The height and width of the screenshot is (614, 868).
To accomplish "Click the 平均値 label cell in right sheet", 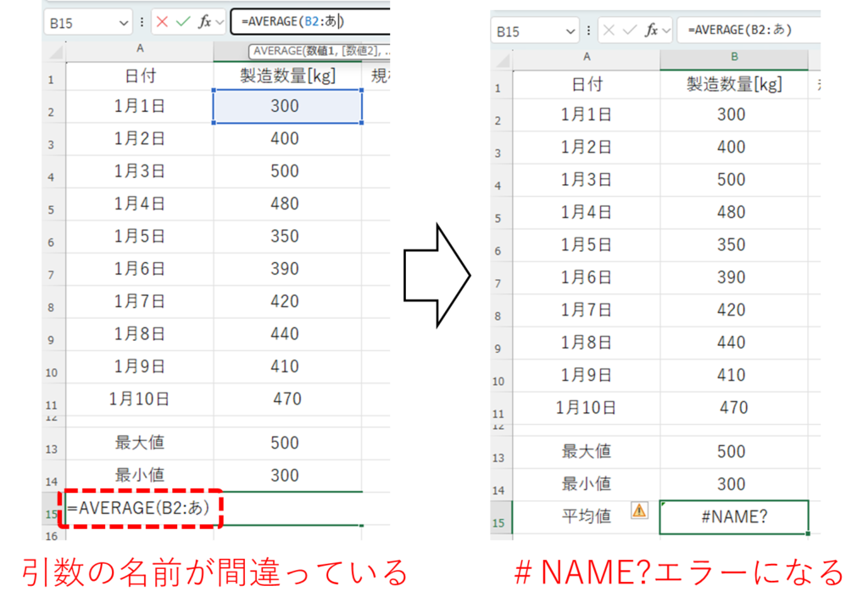I will click(586, 516).
